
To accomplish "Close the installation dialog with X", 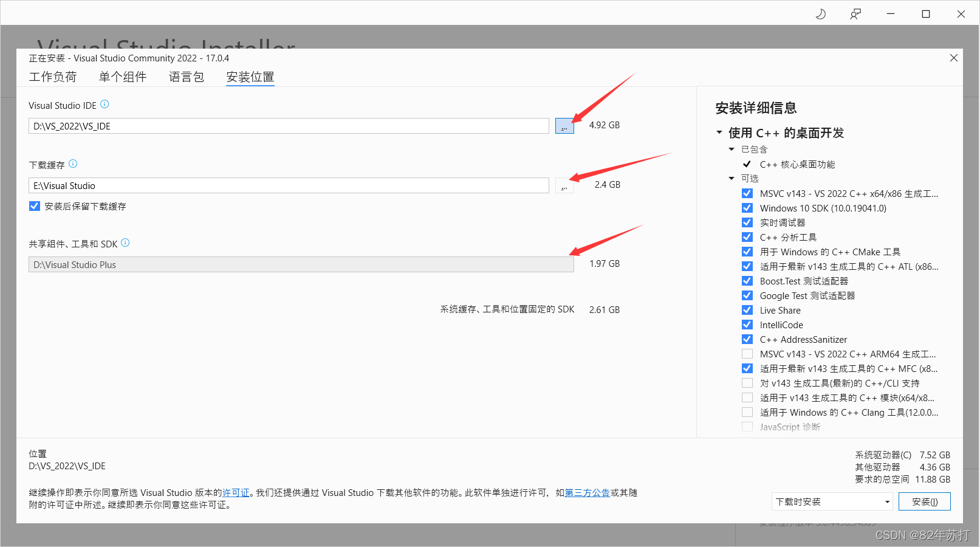I will [954, 58].
